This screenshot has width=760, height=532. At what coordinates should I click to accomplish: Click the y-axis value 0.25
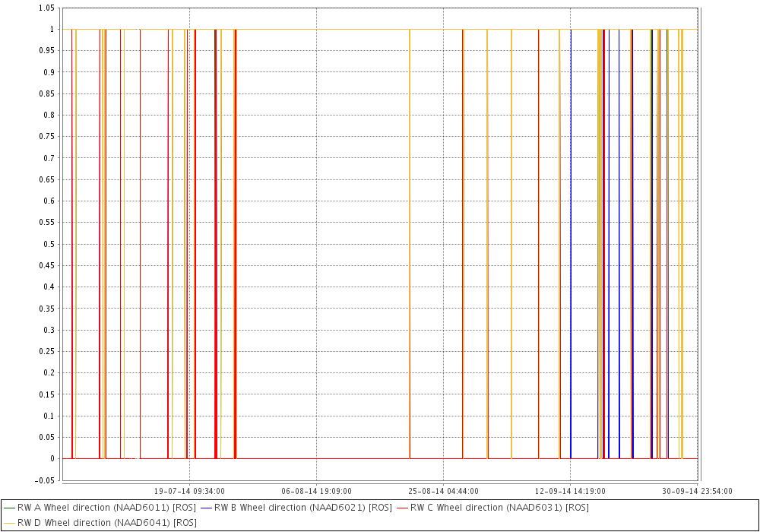(46, 351)
